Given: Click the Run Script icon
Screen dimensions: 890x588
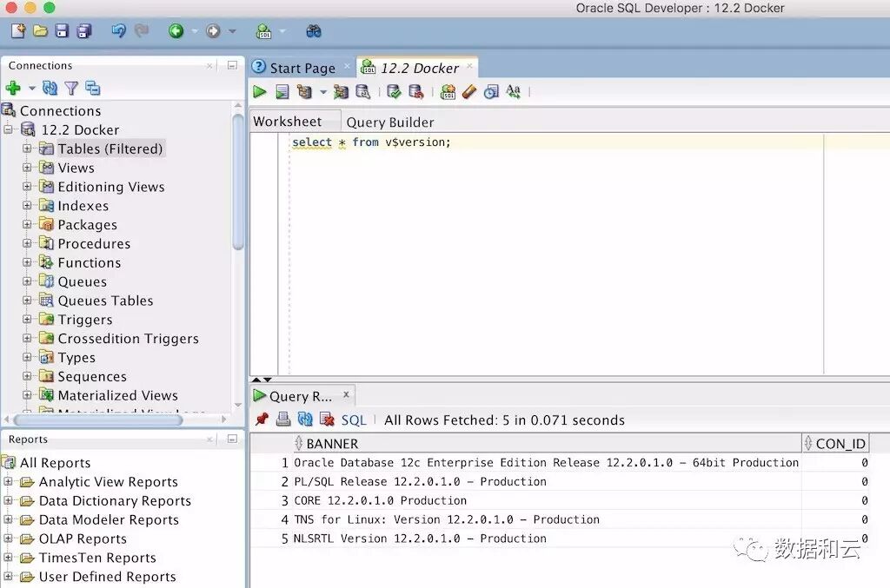Looking at the screenshot, I should click(x=282, y=91).
